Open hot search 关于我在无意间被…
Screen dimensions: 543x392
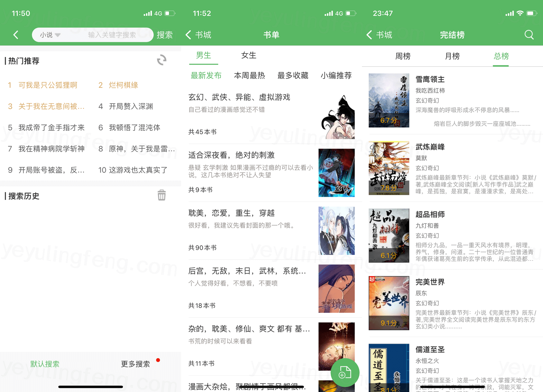tap(51, 106)
